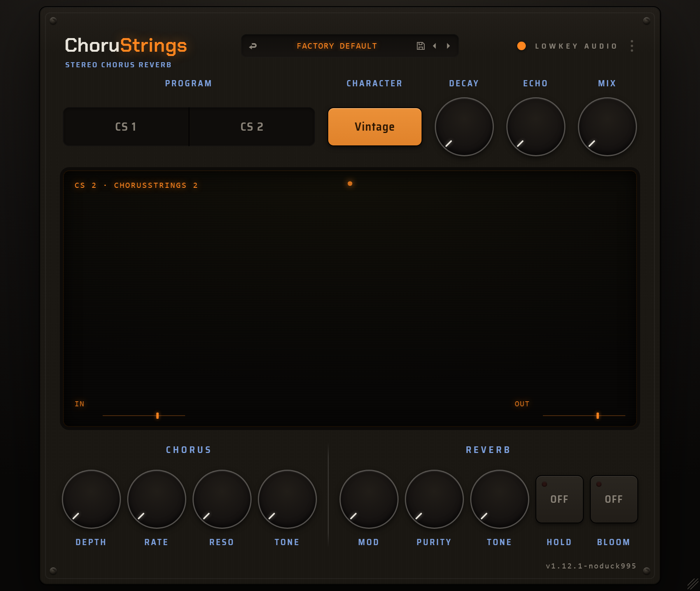Save the preset with the floppy icon
Screen dimensions: 700x591
click(x=420, y=46)
